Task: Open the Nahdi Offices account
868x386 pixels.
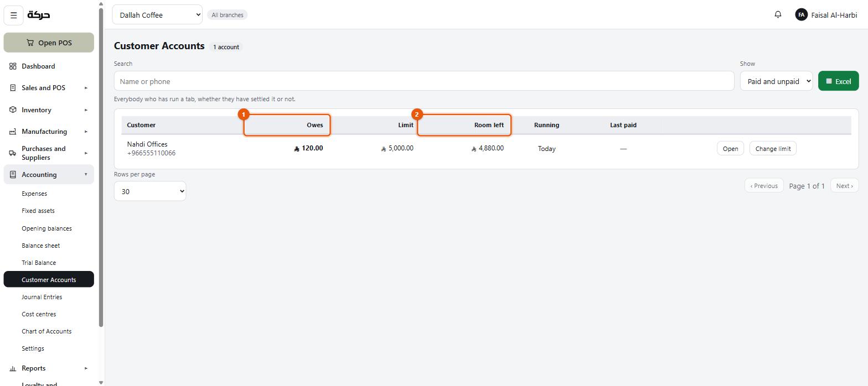Action: click(x=730, y=148)
